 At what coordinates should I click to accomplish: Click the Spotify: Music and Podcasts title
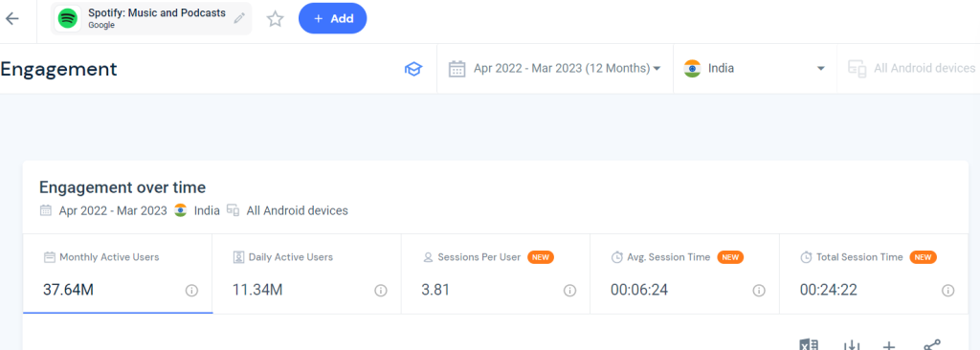point(157,13)
